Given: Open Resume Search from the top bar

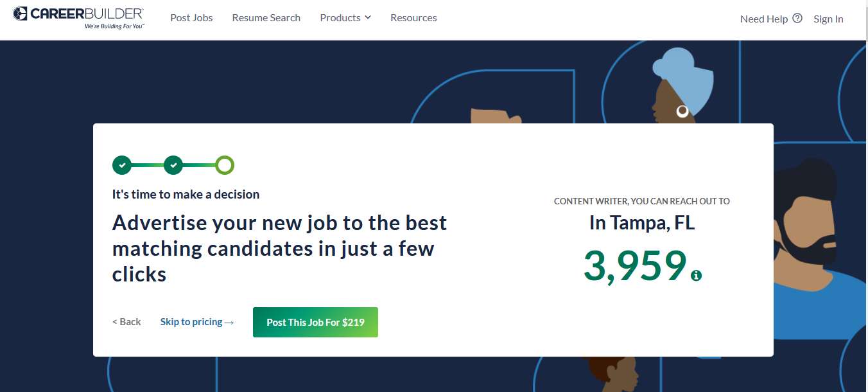Looking at the screenshot, I should [266, 17].
